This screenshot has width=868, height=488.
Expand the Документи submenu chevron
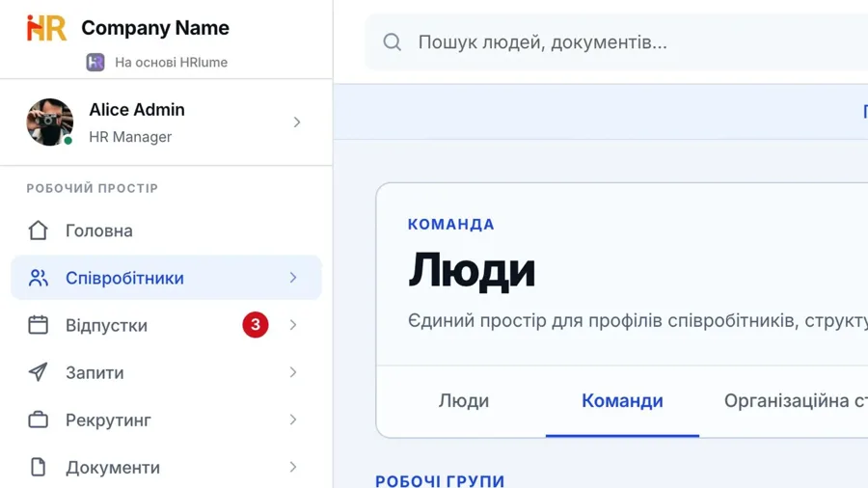[293, 467]
